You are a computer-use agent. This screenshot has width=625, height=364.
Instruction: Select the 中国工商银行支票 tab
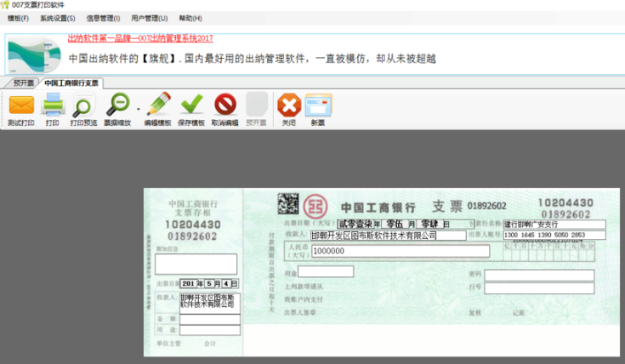coord(71,83)
